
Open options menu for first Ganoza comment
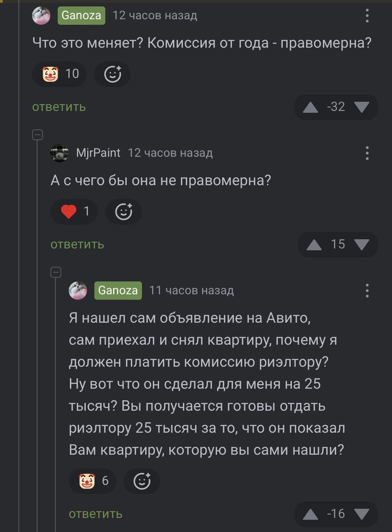367,16
